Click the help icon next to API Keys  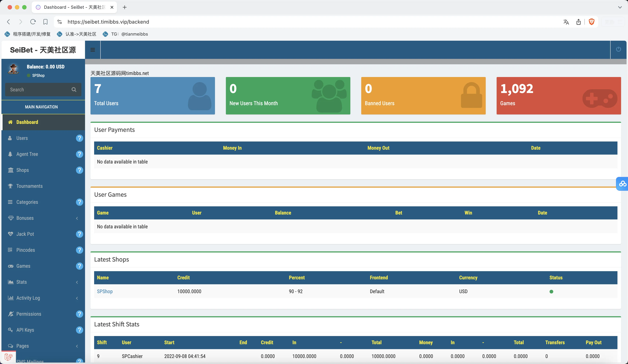click(x=79, y=330)
